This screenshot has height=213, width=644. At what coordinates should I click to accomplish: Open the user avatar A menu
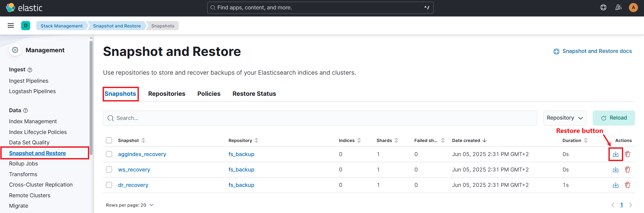pos(633,7)
